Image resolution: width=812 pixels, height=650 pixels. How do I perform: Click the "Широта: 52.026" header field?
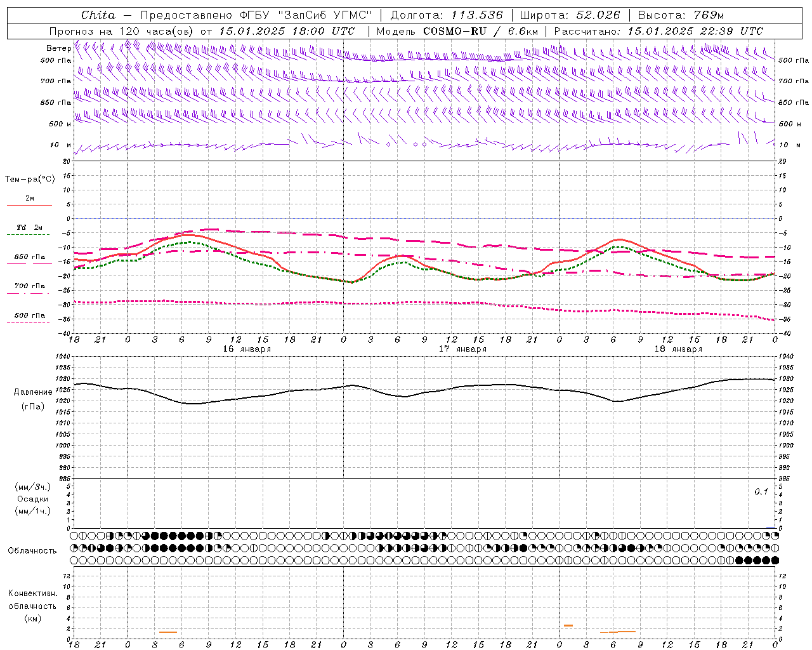click(x=571, y=15)
